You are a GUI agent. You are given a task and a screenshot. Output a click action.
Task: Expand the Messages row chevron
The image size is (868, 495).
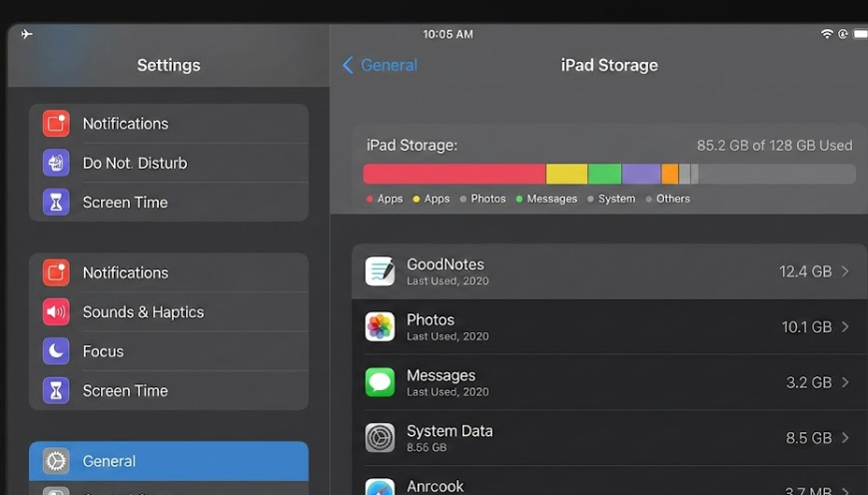[845, 382]
